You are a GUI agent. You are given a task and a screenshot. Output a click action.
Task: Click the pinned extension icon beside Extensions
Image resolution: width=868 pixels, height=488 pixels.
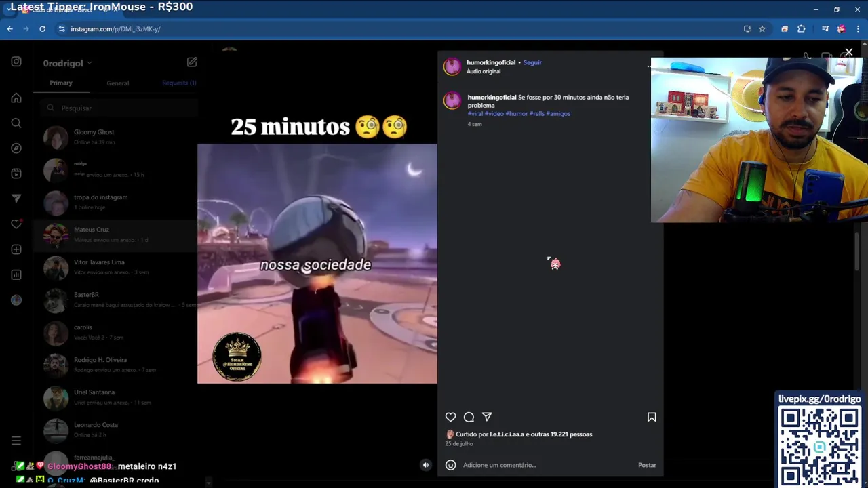[x=785, y=29]
